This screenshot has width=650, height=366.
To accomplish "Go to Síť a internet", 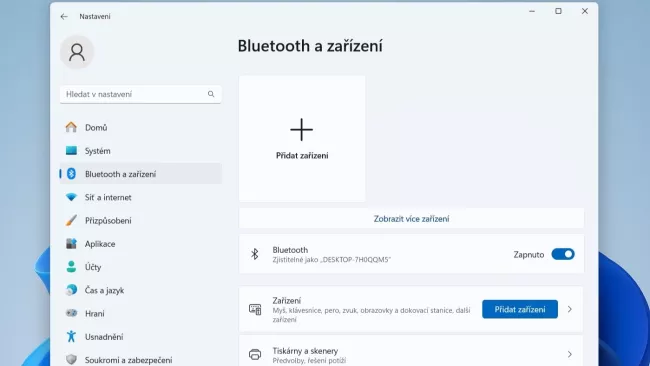I will coord(141,197).
